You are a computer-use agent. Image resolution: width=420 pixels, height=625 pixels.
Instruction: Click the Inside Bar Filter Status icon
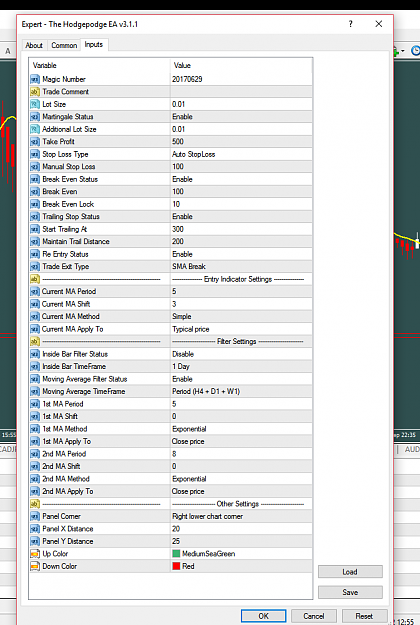point(35,354)
